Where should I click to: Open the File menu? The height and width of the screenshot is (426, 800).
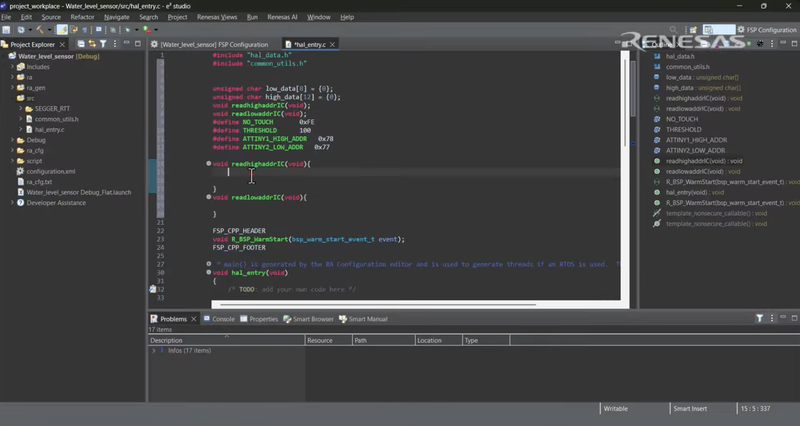[6, 17]
